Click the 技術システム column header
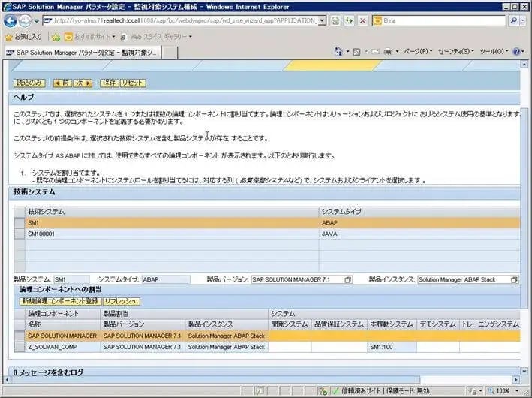The height and width of the screenshot is (398, 532). point(172,212)
